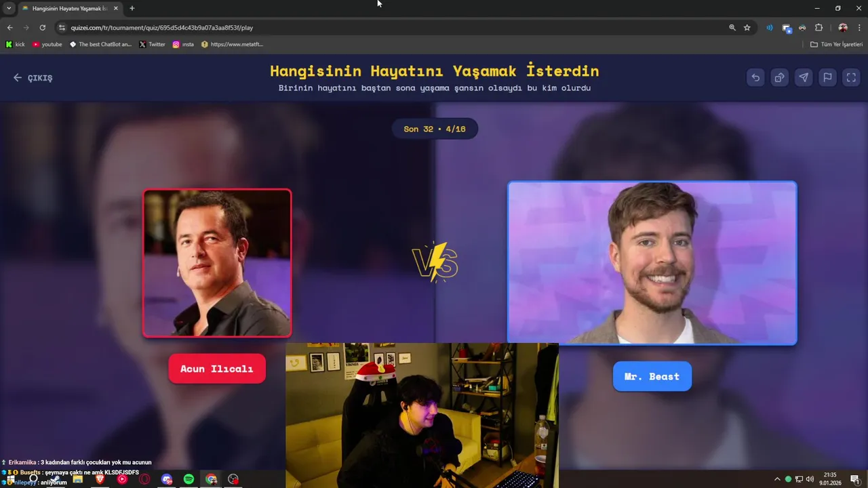Vote for Mr. Beast blue button
Viewport: 868px width, 488px height.
(652, 376)
